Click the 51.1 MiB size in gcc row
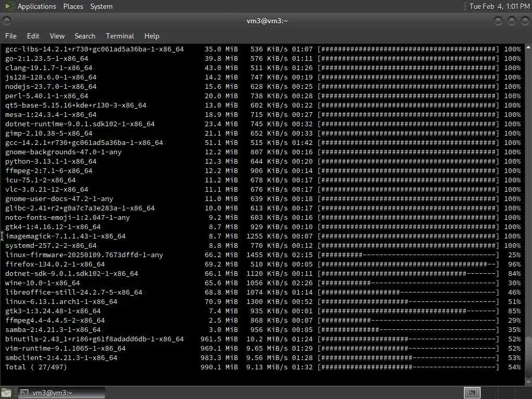The image size is (532, 399). point(221,143)
